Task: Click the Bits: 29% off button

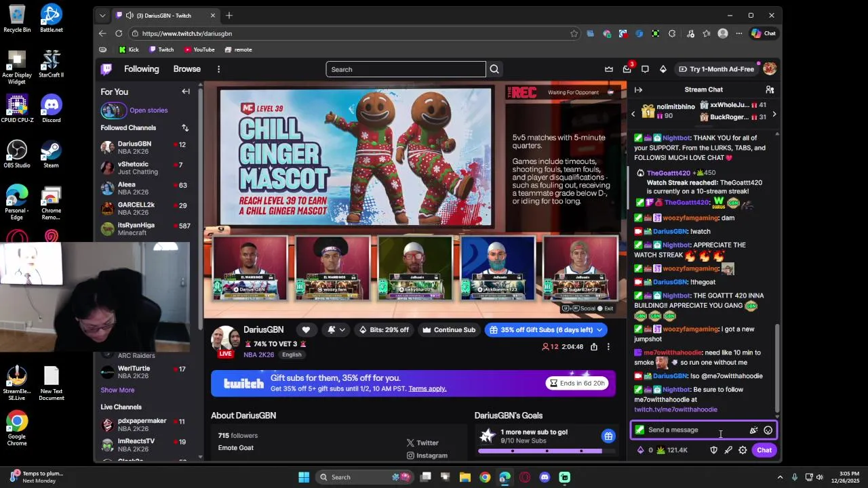Action: click(384, 330)
